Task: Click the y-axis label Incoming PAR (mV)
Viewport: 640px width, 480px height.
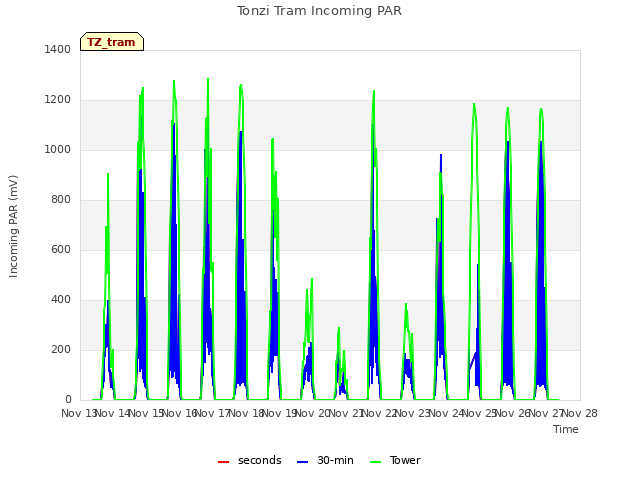Action: point(13,226)
